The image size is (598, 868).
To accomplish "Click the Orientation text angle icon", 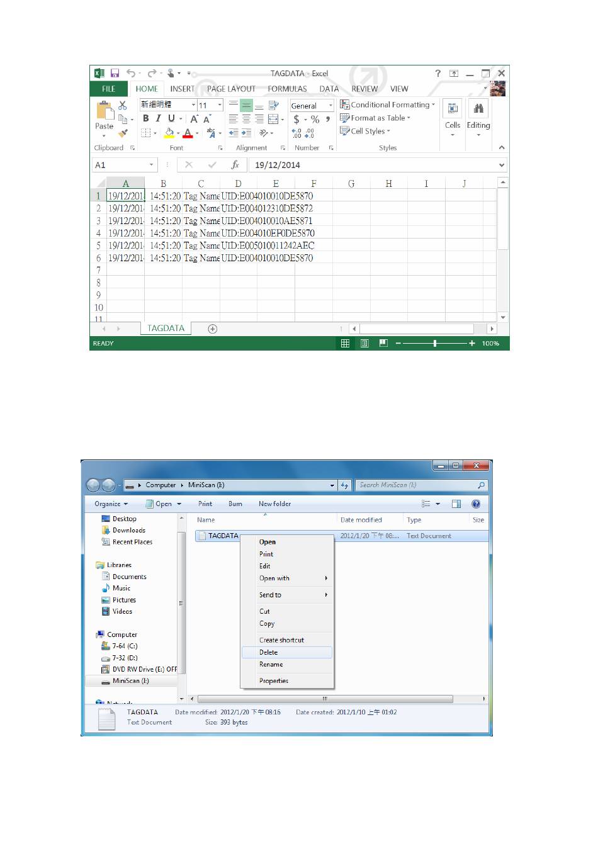I will 264,133.
